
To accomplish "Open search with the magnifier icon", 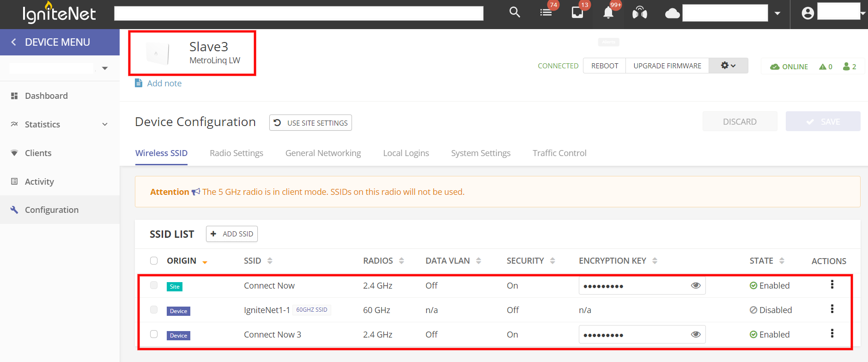I will tap(515, 12).
